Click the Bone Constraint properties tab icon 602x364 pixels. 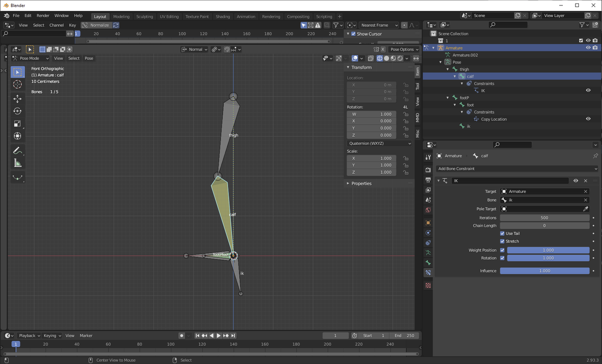[428, 273]
